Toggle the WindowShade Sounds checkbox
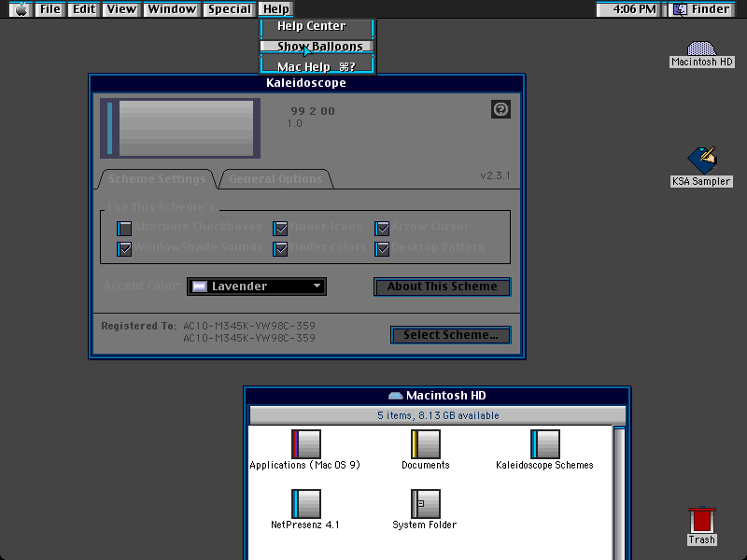747x560 pixels. click(x=124, y=249)
